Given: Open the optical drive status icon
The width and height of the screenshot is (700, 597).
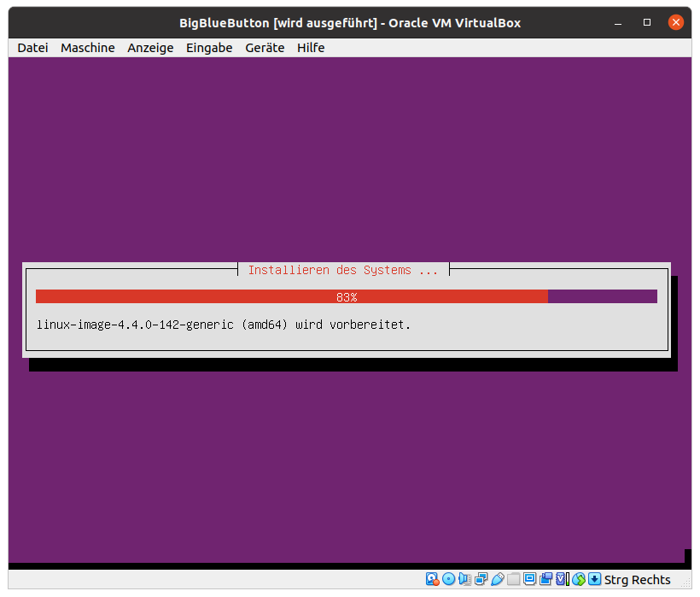Looking at the screenshot, I should (x=449, y=579).
